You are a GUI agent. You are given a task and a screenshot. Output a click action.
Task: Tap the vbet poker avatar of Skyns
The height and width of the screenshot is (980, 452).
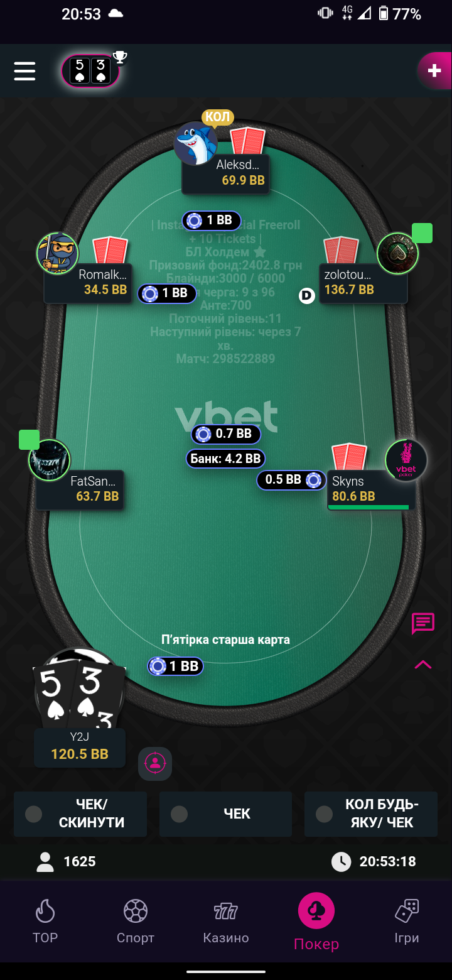[406, 460]
